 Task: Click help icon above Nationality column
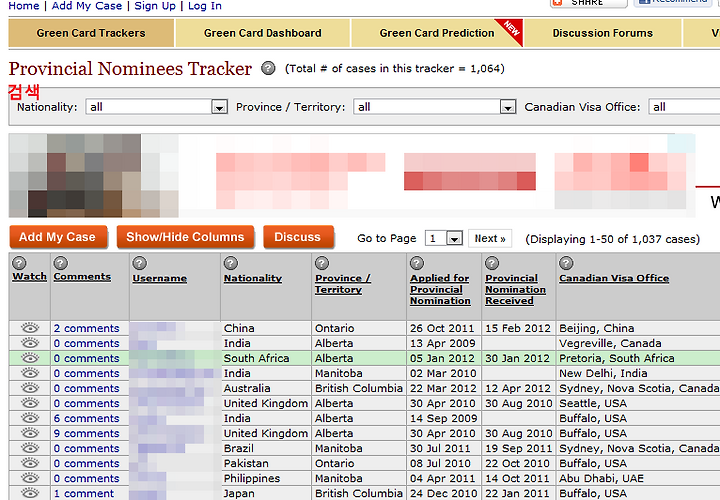coord(231,263)
